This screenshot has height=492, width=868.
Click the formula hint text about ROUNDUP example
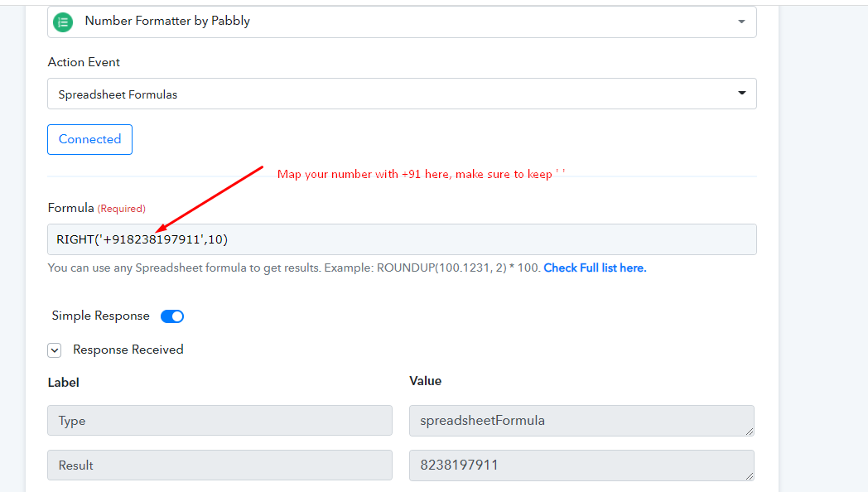pyautogui.click(x=294, y=268)
